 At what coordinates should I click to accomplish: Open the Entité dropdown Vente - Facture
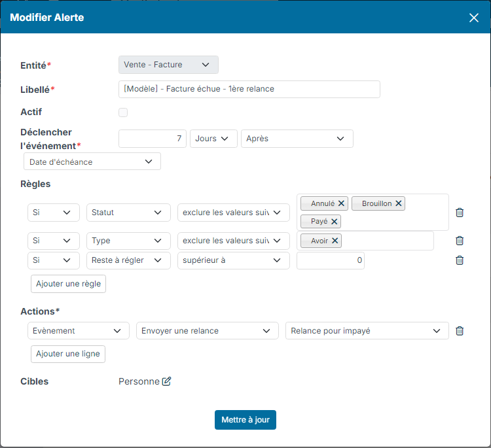coord(168,65)
